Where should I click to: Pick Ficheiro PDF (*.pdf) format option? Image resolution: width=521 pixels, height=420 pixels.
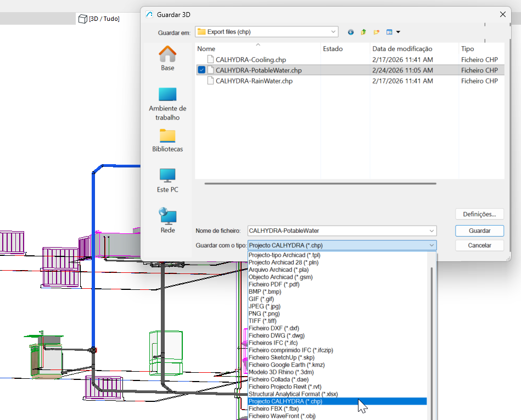(x=274, y=284)
